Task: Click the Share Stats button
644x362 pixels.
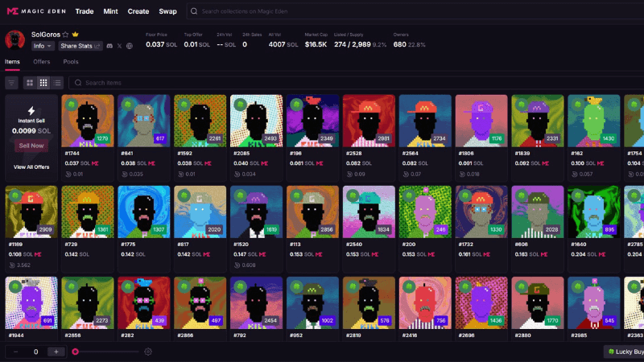Action: click(x=80, y=46)
